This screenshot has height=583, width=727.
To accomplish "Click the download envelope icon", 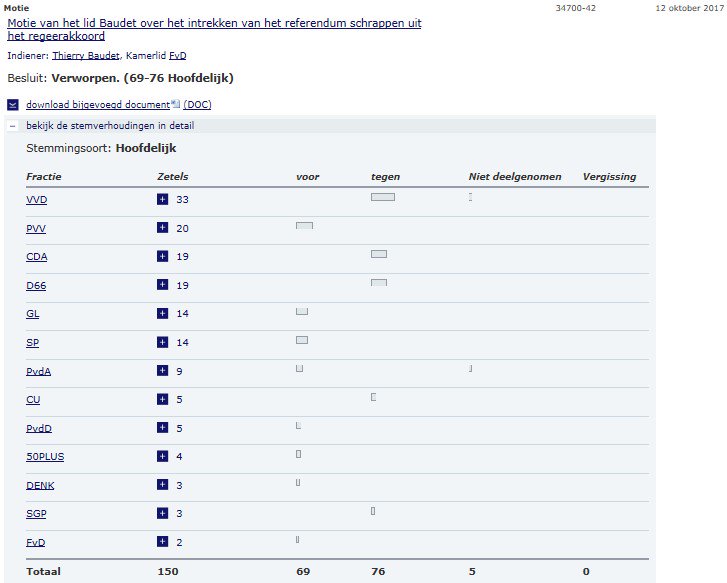I will 13,105.
